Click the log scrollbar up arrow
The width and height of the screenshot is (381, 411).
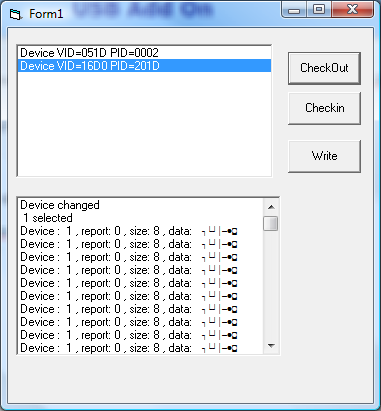click(271, 207)
